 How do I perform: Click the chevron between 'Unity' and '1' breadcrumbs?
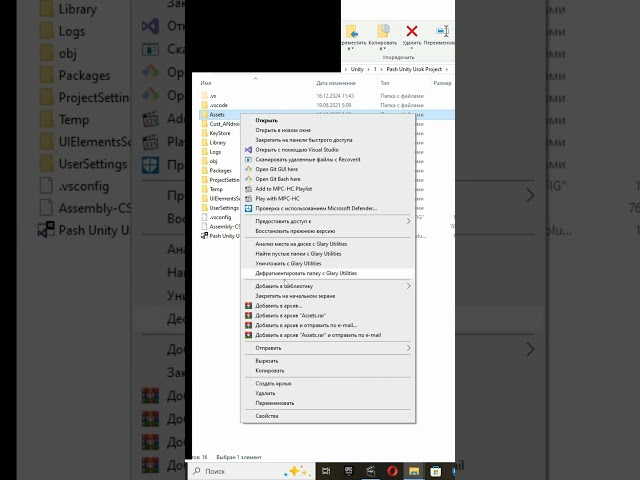click(369, 69)
